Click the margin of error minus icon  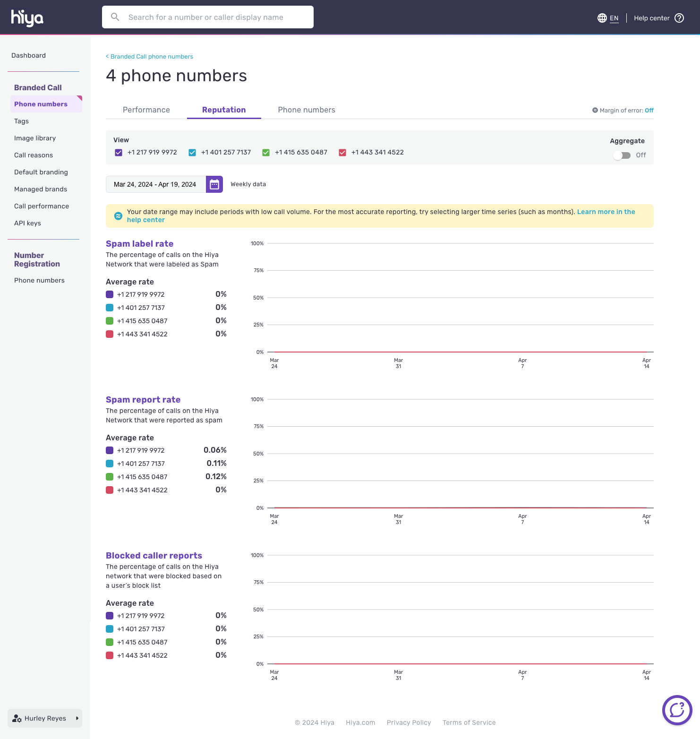[595, 110]
